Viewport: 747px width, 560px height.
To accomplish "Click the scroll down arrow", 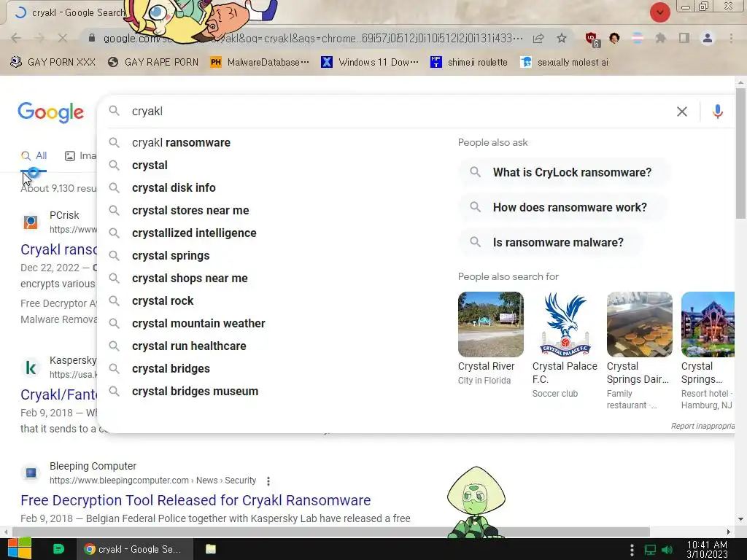I will (740, 518).
